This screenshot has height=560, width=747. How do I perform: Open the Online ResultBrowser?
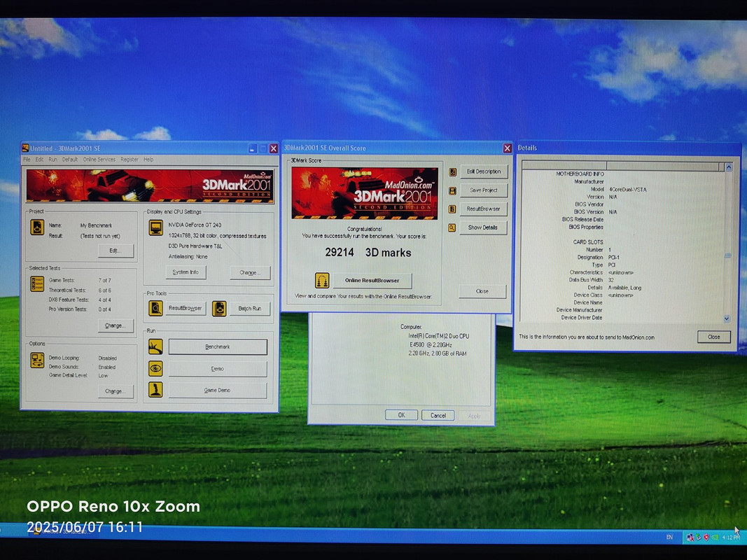click(372, 281)
